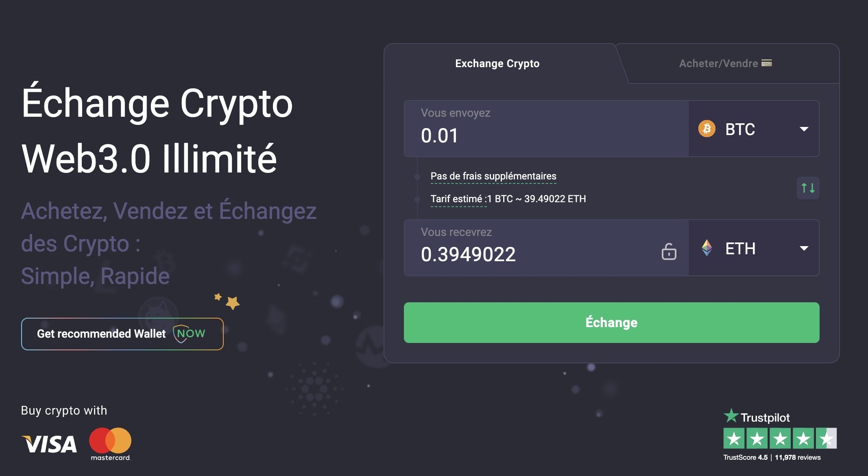The width and height of the screenshot is (868, 476).
Task: Click the Bitcoin currency icon
Action: coord(707,129)
